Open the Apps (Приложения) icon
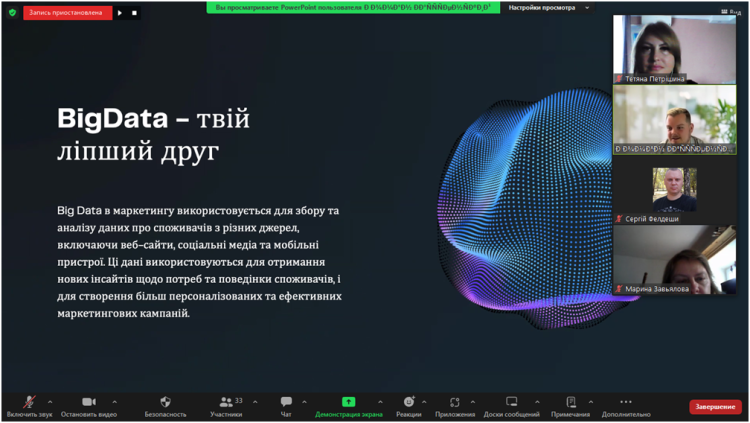 [455, 402]
